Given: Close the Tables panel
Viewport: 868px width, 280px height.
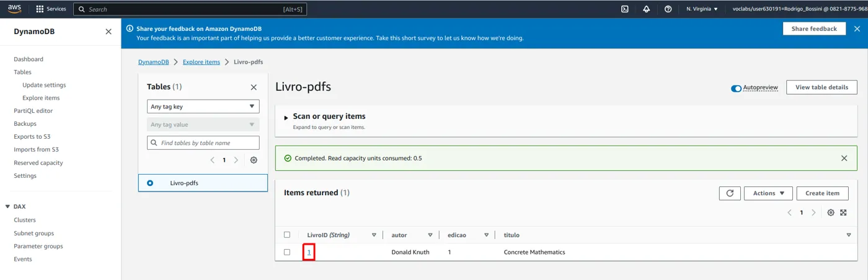Looking at the screenshot, I should click(254, 87).
